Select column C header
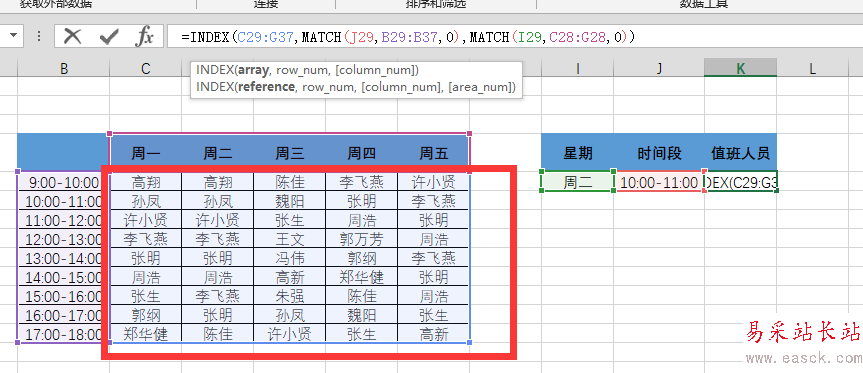The width and height of the screenshot is (863, 373). point(145,68)
